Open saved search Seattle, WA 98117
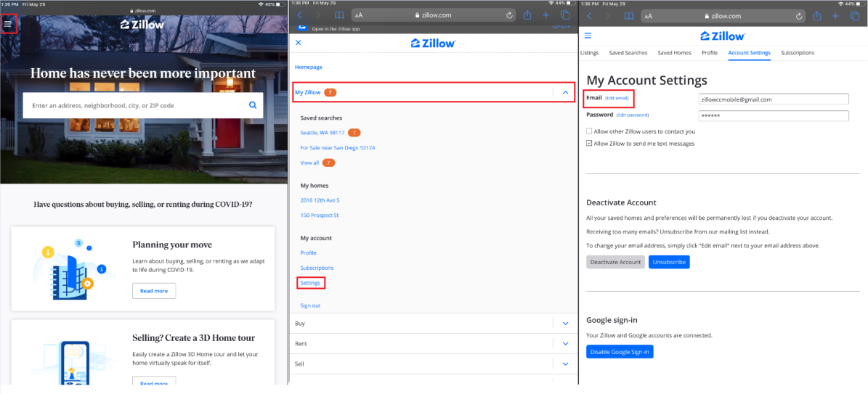 click(x=323, y=133)
